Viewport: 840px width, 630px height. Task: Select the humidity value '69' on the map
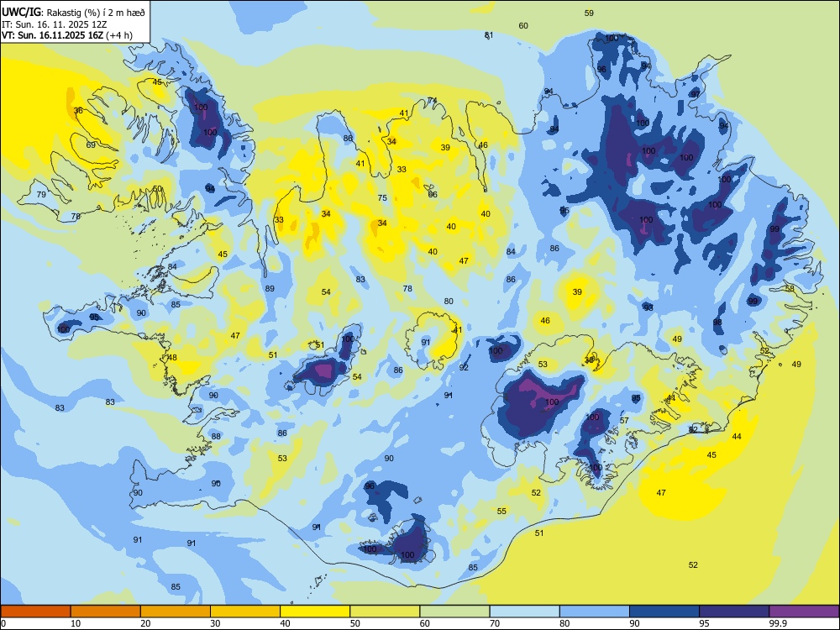click(x=91, y=144)
